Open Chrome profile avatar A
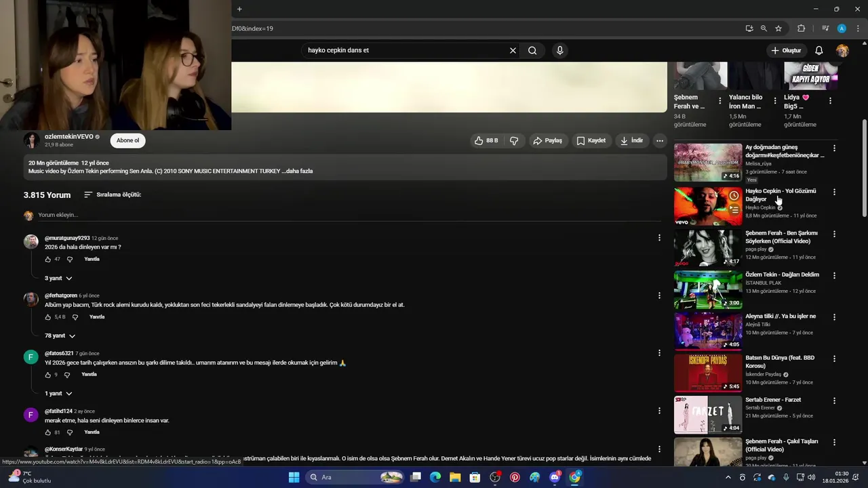Image resolution: width=868 pixels, height=488 pixels. pos(842,28)
